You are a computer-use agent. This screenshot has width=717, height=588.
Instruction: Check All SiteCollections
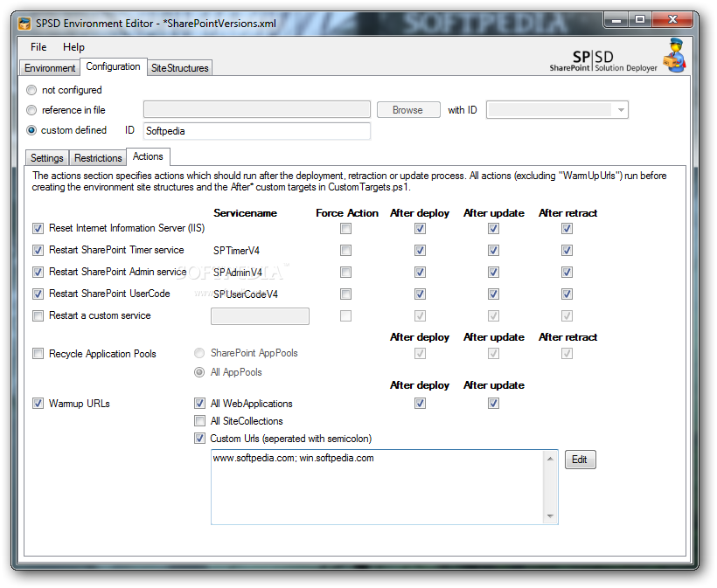point(199,421)
